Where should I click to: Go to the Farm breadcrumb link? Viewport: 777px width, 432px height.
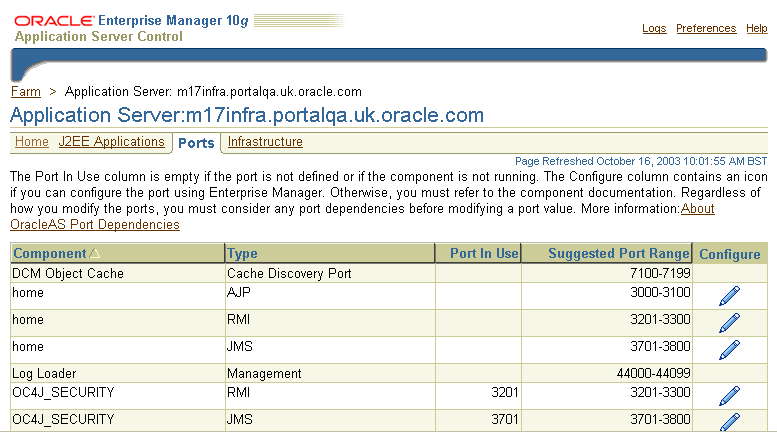(26, 92)
